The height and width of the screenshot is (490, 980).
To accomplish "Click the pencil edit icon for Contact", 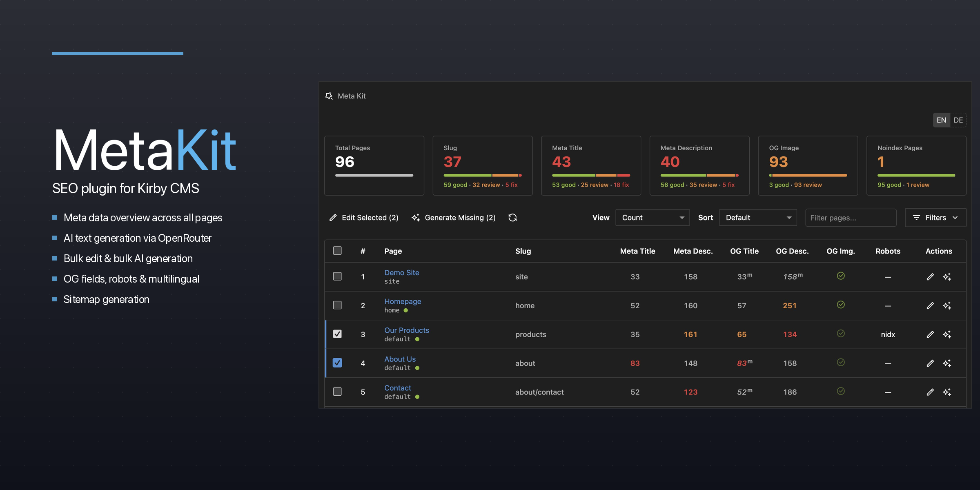I will [930, 392].
